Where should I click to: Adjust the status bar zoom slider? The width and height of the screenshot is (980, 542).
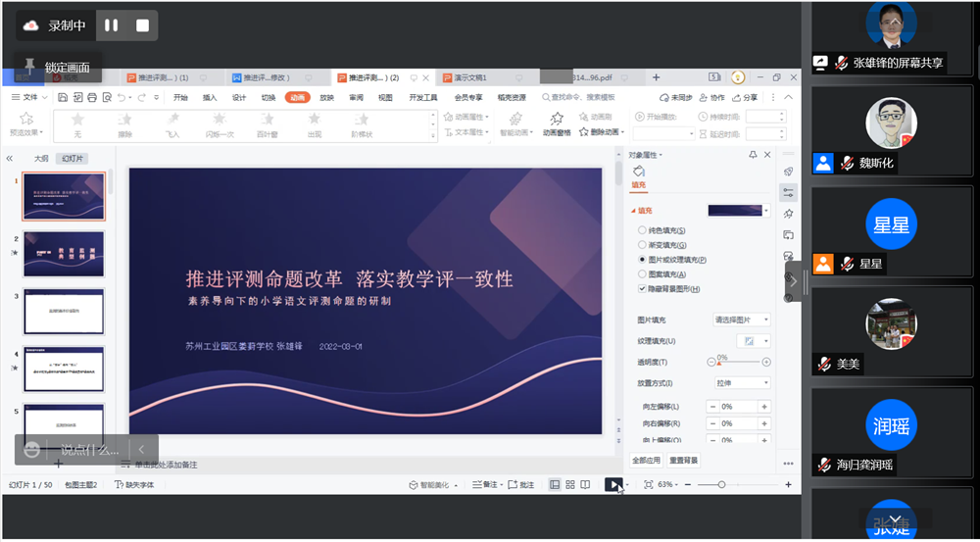[738, 484]
